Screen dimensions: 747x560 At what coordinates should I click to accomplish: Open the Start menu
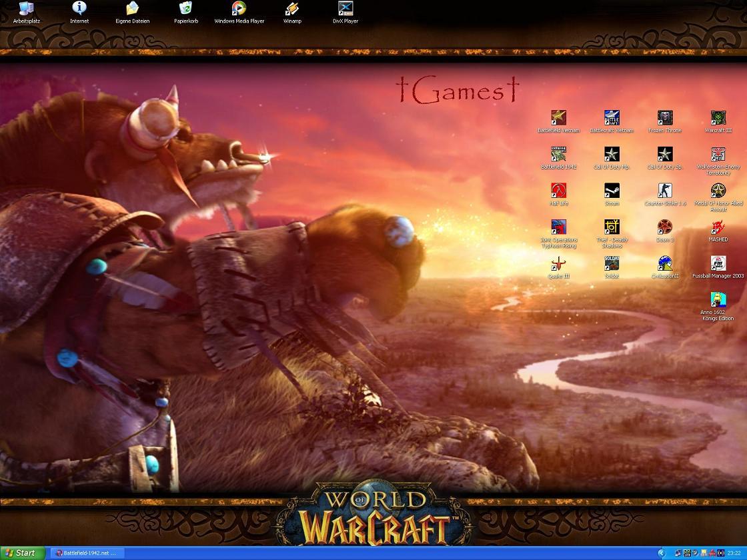[x=23, y=553]
